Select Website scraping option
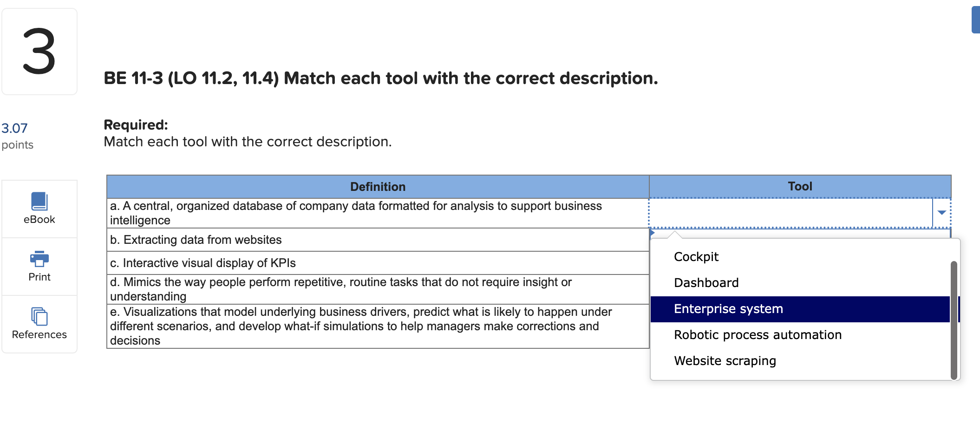 click(725, 360)
